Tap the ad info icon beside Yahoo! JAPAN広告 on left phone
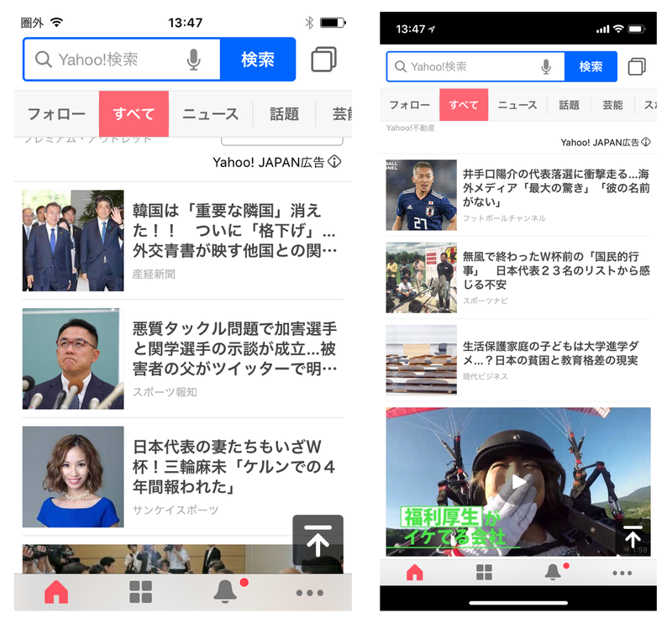The height and width of the screenshot is (618, 672). click(334, 162)
